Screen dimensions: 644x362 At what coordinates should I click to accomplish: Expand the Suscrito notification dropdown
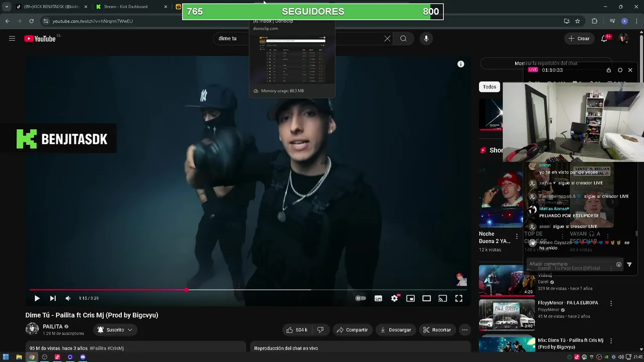coord(115,330)
